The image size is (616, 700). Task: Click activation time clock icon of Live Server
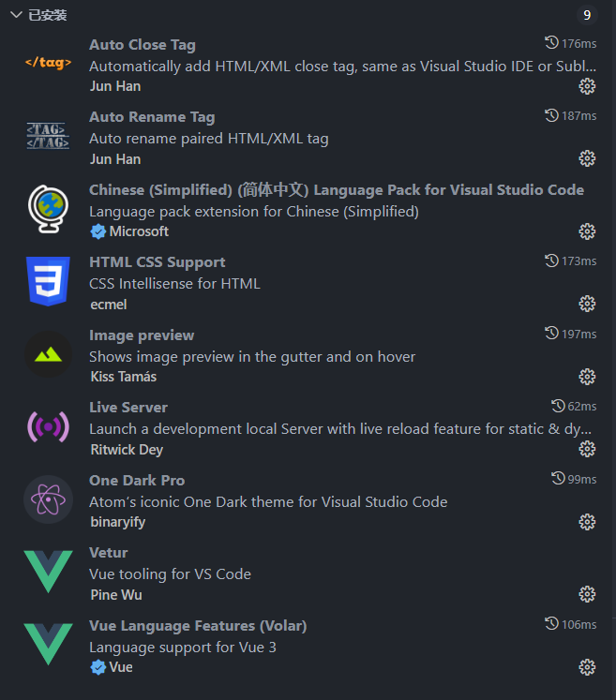pos(558,406)
